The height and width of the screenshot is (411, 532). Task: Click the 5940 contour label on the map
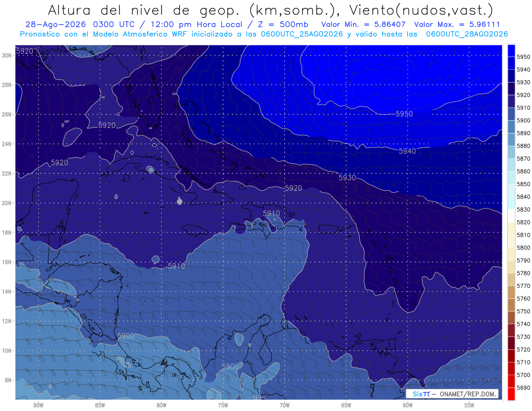tap(407, 151)
